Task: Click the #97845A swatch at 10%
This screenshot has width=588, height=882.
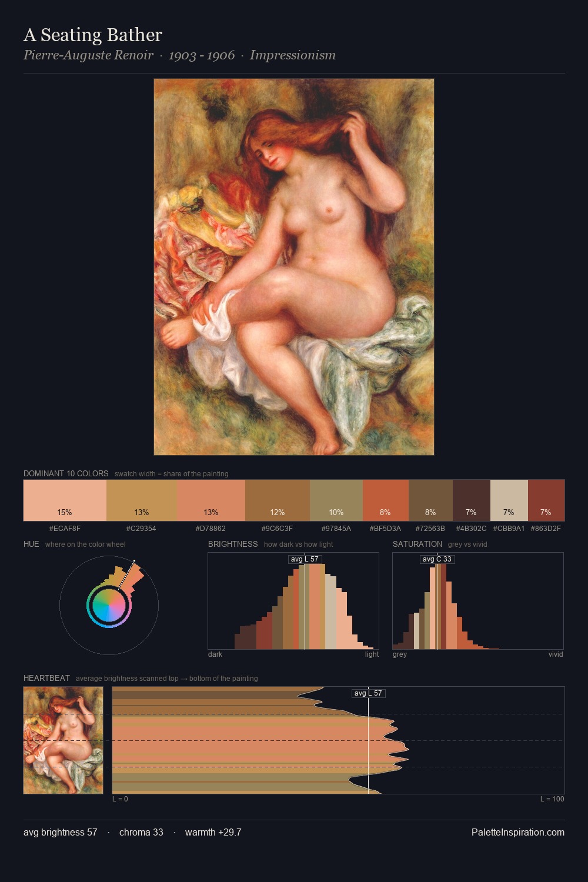Action: click(x=336, y=500)
